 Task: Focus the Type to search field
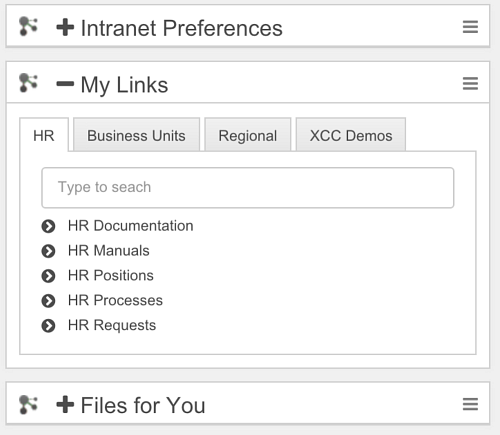click(x=248, y=188)
